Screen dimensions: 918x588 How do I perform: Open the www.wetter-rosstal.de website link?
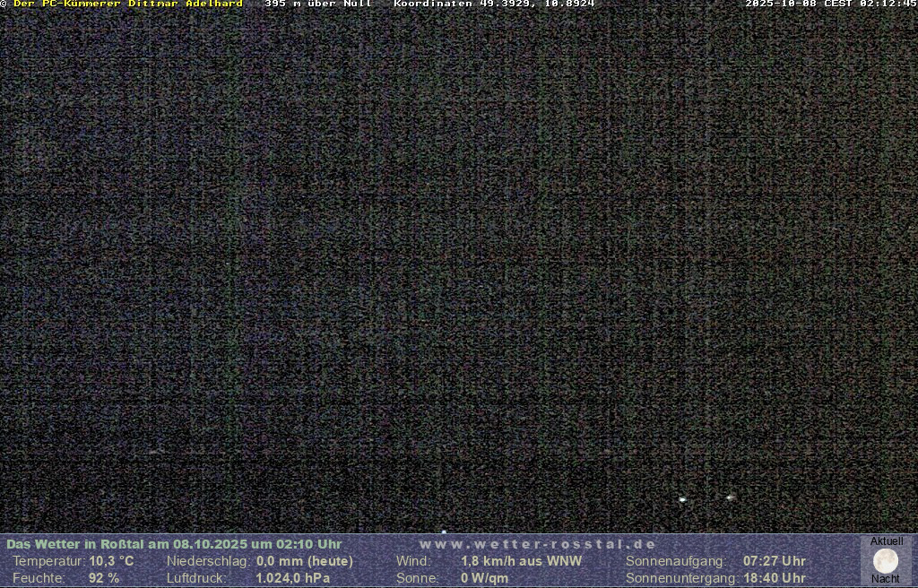pyautogui.click(x=537, y=544)
